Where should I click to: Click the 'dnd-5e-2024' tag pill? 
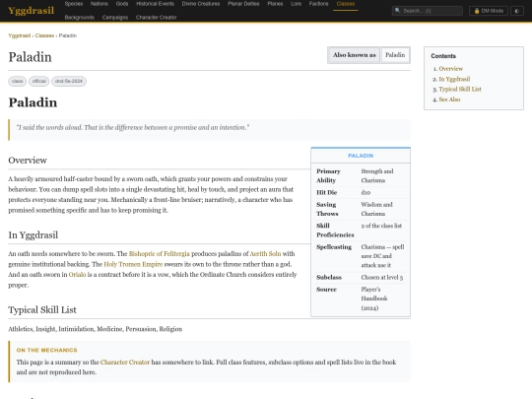(69, 81)
